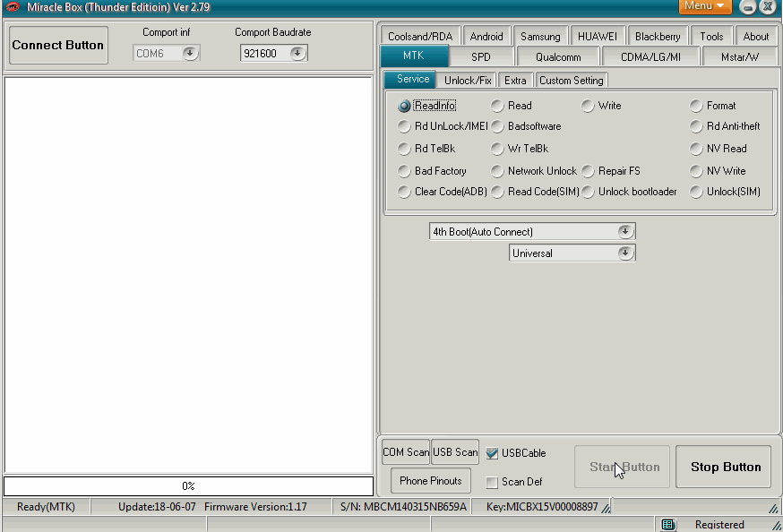This screenshot has width=783, height=532.
Task: Open the About tab
Action: [756, 37]
